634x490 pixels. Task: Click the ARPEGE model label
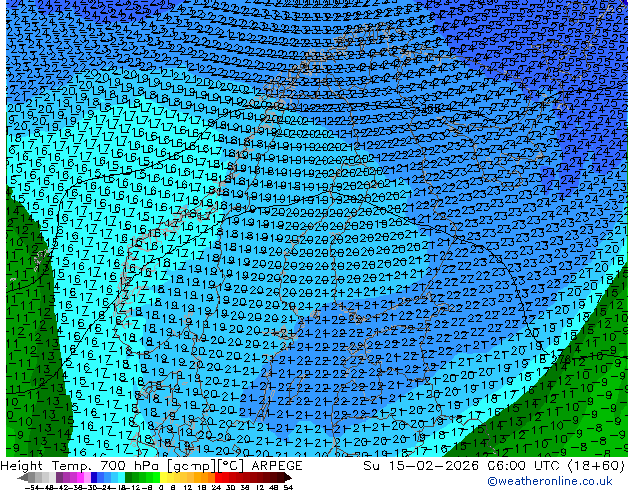point(277,466)
